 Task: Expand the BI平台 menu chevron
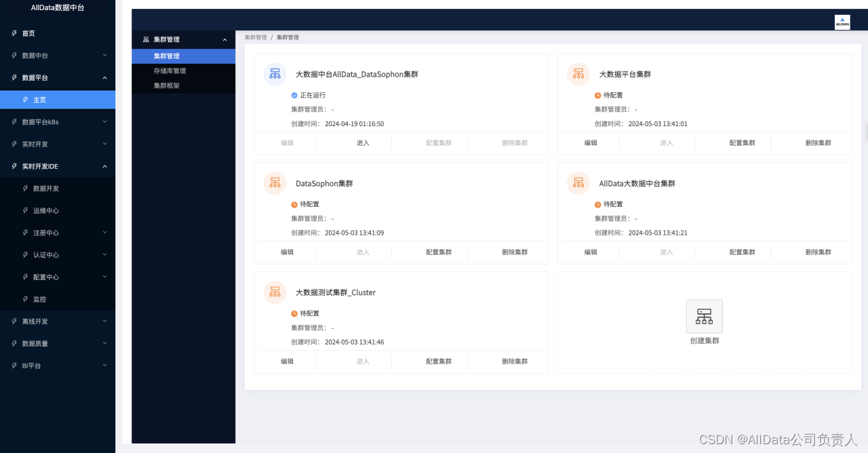[x=104, y=366]
